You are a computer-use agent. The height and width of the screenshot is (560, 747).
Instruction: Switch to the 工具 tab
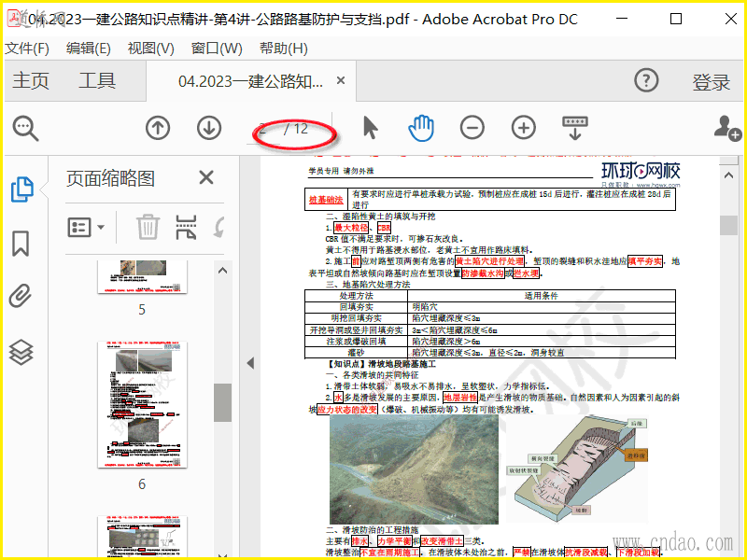97,80
